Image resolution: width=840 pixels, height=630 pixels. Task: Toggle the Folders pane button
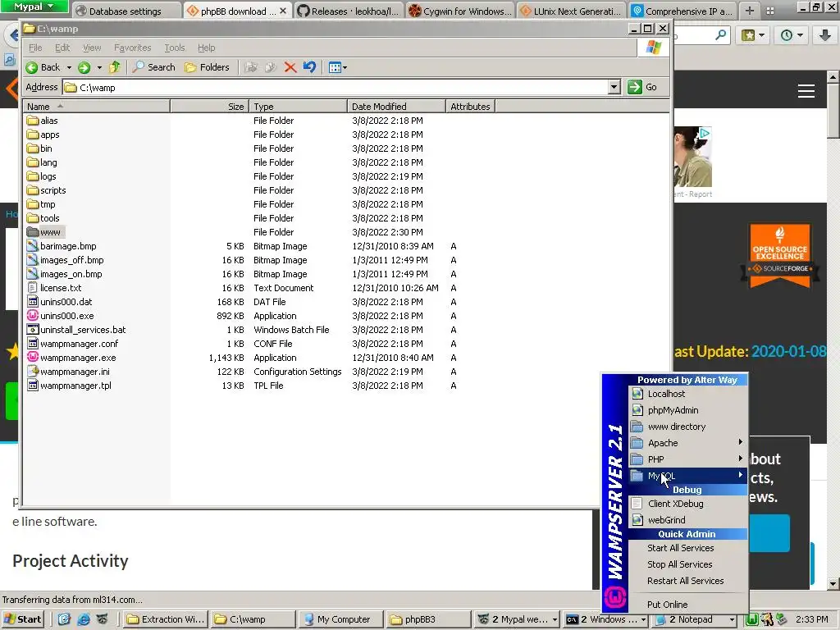tap(207, 67)
